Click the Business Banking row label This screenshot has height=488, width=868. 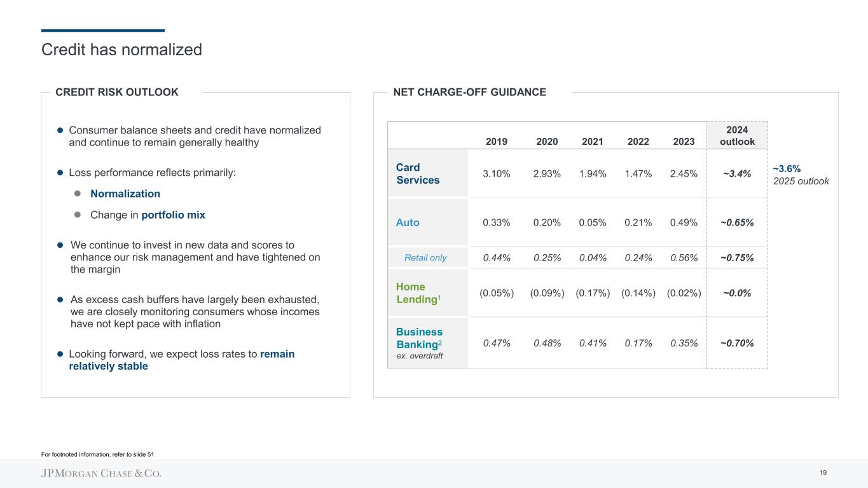tap(419, 338)
